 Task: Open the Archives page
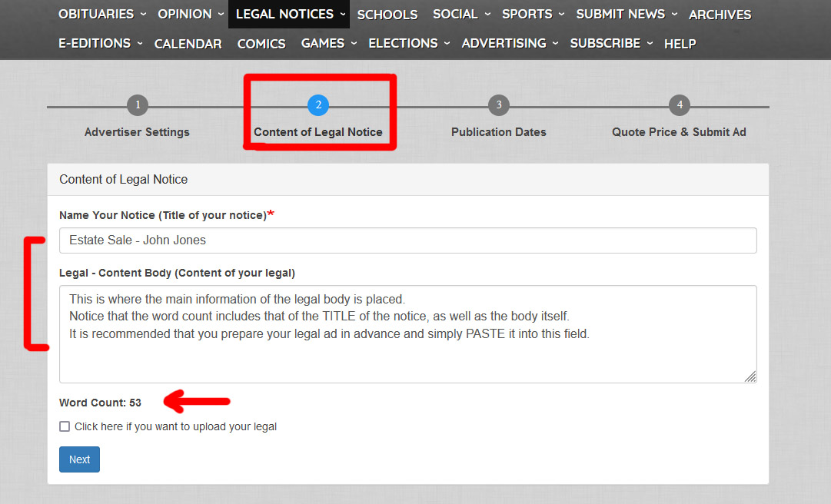pos(720,15)
